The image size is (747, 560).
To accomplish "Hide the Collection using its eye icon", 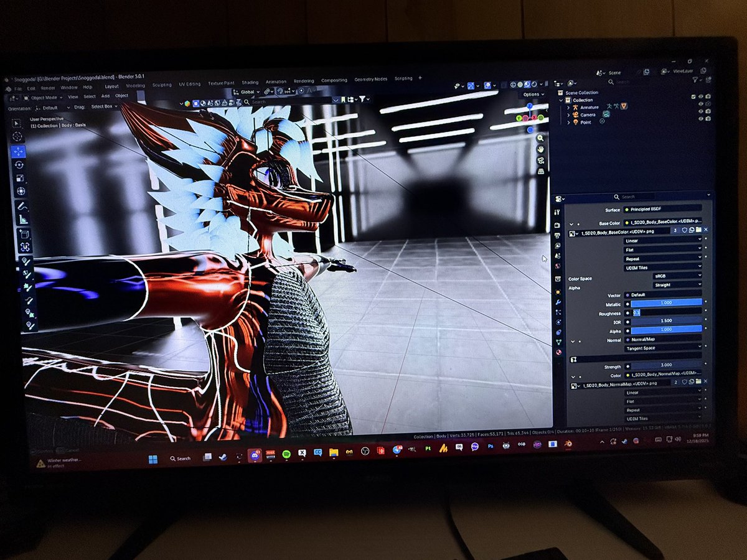I will 701,96.
